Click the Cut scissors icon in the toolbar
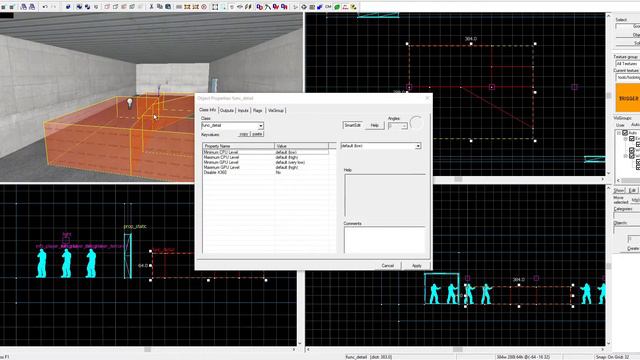Viewport: 640px width, 360px height. (151, 7)
